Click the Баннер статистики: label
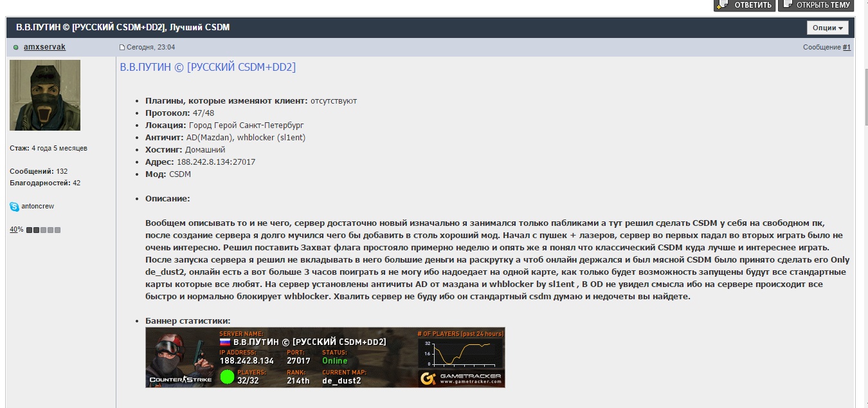The image size is (868, 408). coord(188,321)
